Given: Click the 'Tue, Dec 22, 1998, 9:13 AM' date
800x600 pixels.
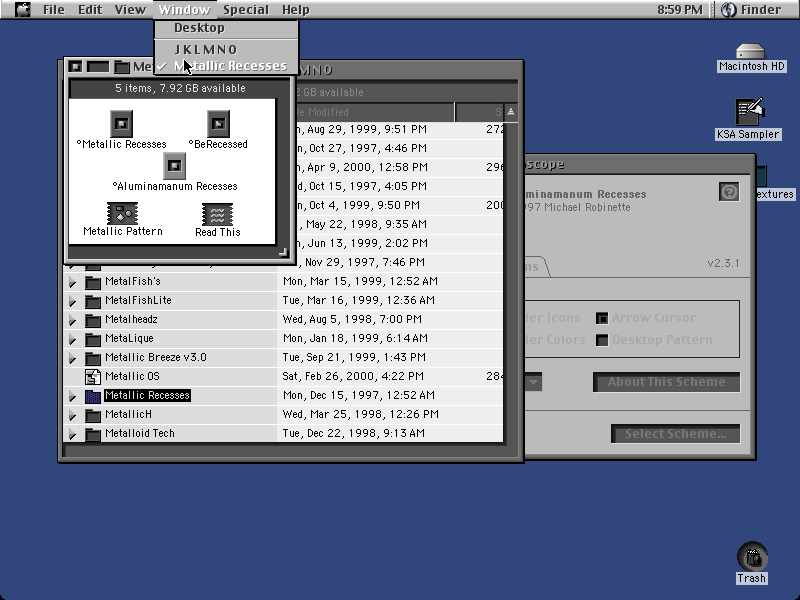Looking at the screenshot, I should coord(354,433).
